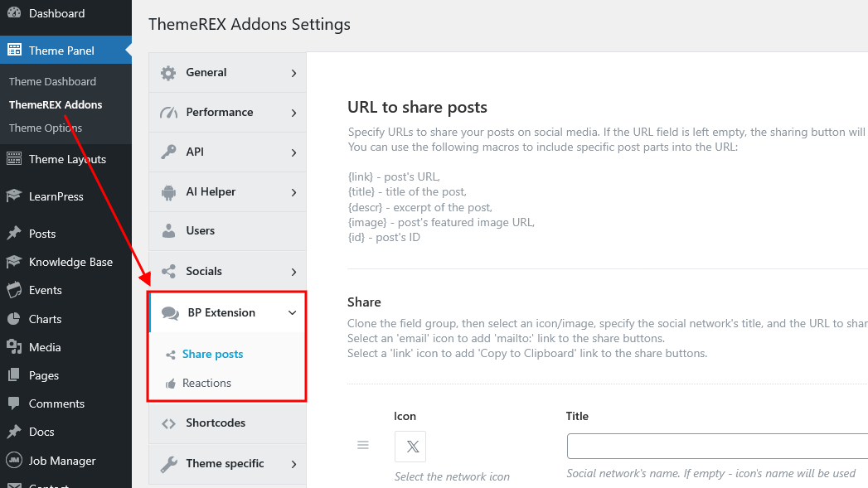Click the Theme Layouts keyboard icon

point(14,159)
